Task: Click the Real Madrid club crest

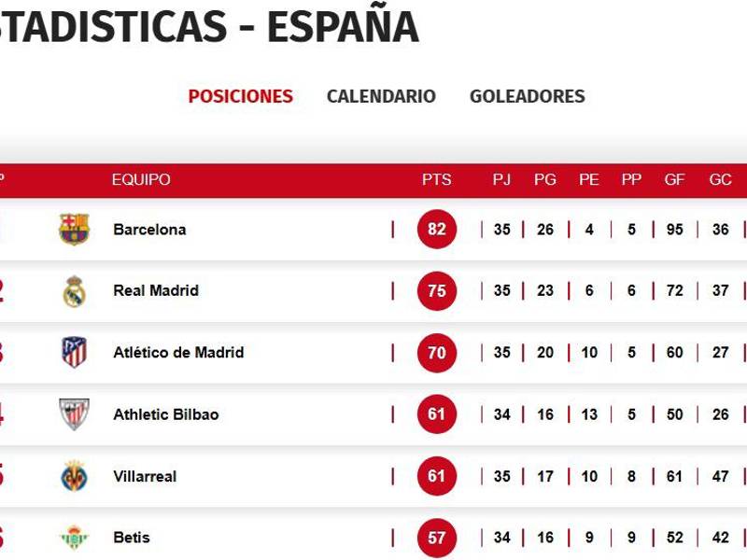Action: (74, 290)
